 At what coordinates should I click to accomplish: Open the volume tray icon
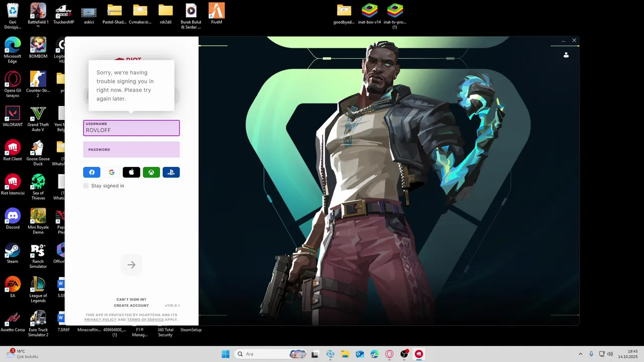tap(610, 354)
